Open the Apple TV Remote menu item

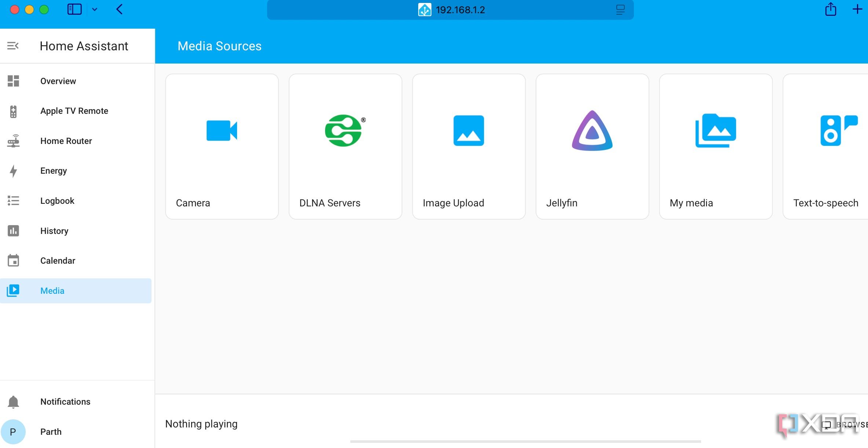pyautogui.click(x=76, y=111)
